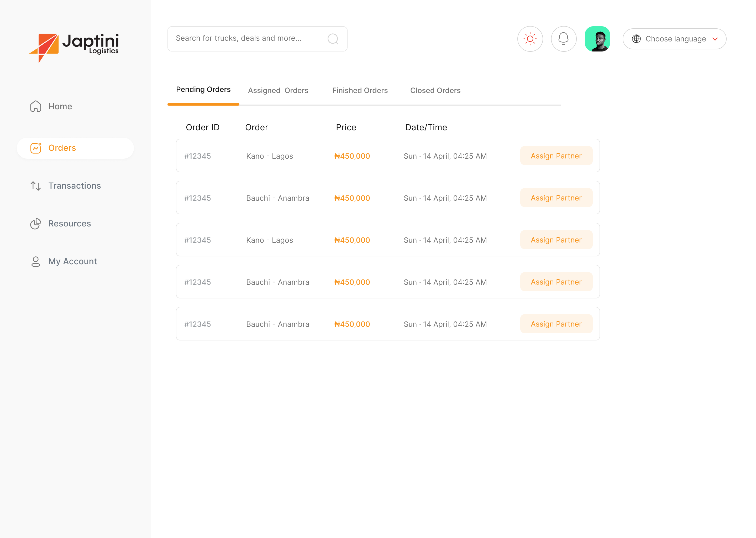Viewport: 756px width, 538px height.
Task: Assign Partner for fourth row order
Action: coord(556,282)
